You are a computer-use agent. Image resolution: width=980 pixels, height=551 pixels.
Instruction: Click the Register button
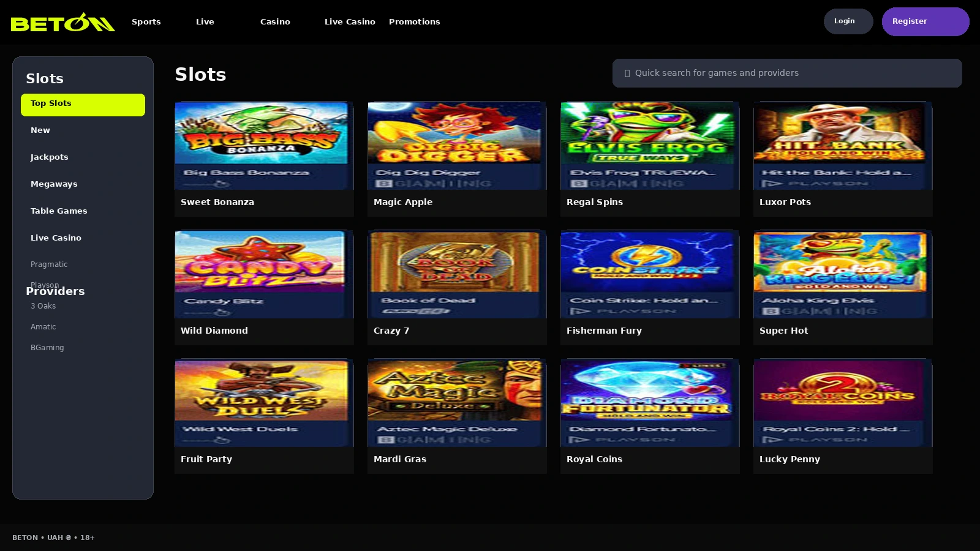(x=925, y=21)
